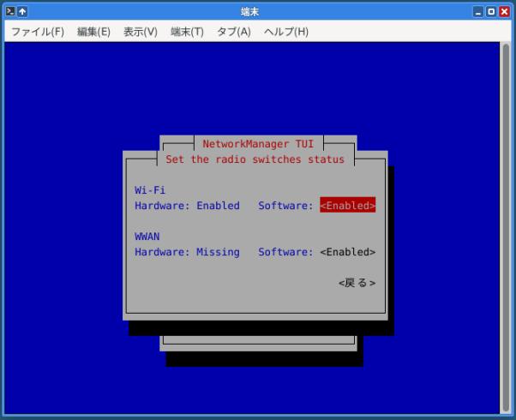Click the terminal vertical scrollbar
This screenshot has height=420, width=516.
(x=506, y=228)
